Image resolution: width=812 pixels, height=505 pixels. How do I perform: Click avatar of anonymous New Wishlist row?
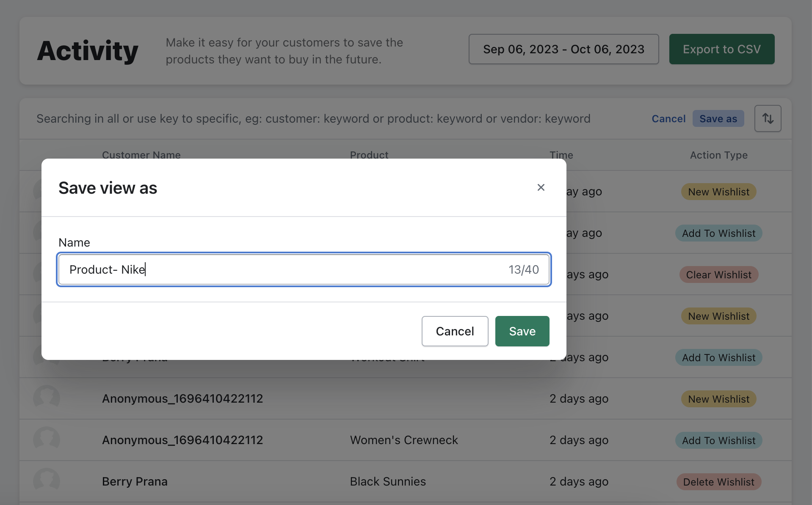[47, 398]
